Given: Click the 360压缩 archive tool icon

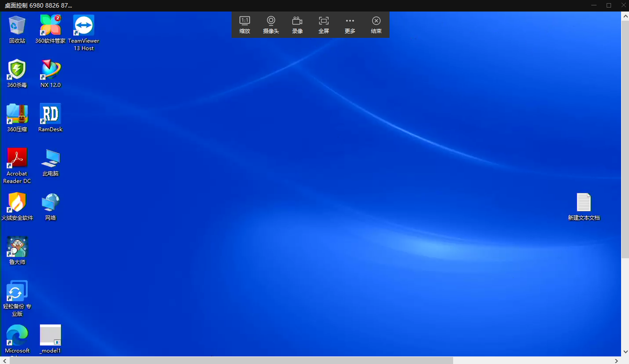Looking at the screenshot, I should 17,118.
